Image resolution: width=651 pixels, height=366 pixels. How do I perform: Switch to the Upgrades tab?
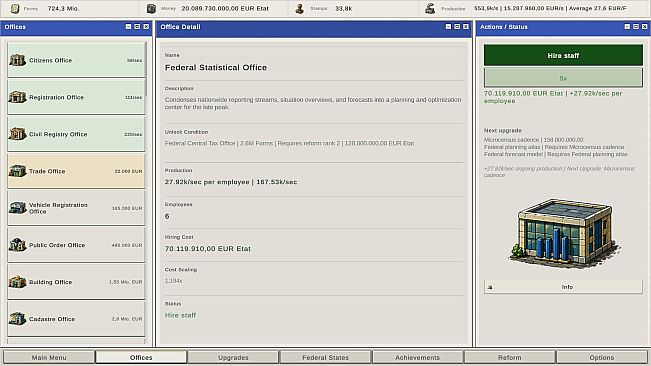[x=233, y=357]
